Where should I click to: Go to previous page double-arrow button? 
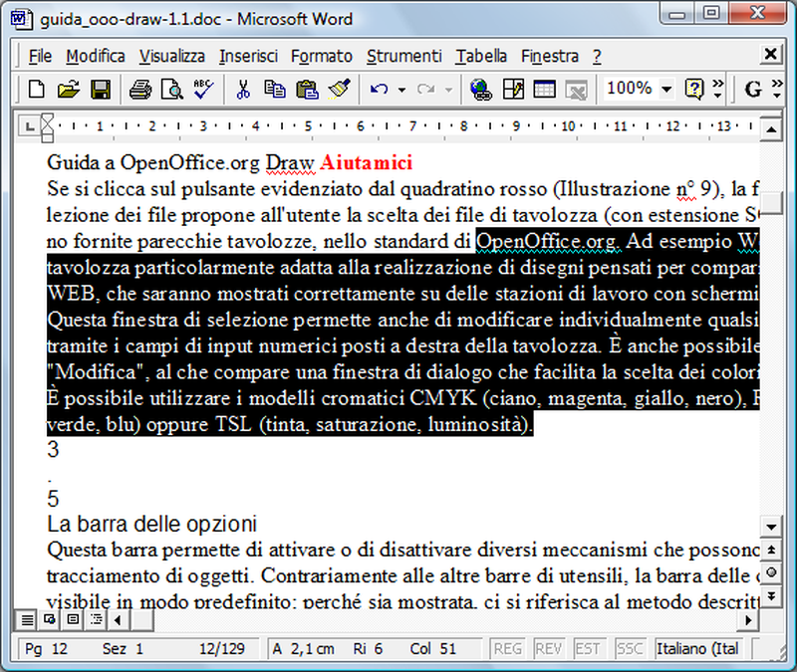tap(771, 551)
